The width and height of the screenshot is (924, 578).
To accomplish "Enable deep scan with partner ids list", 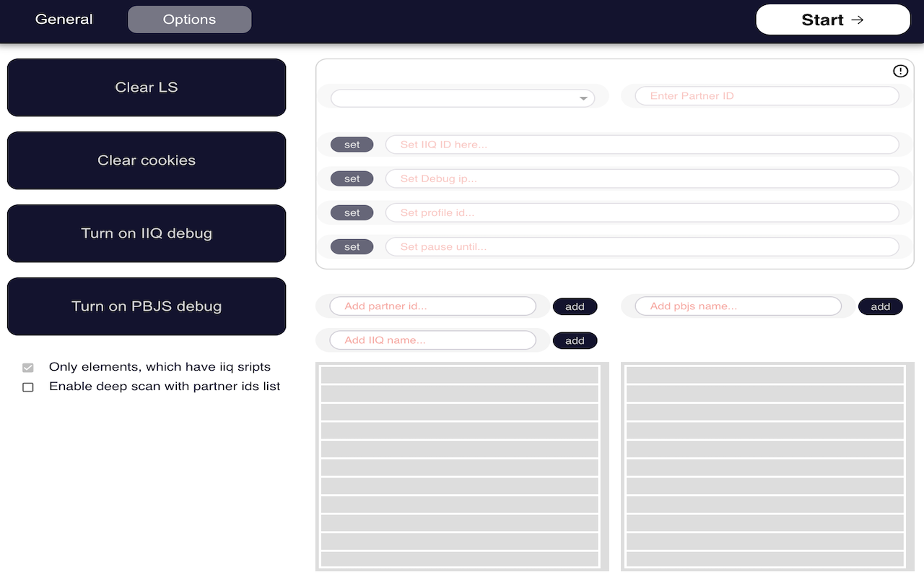I will pyautogui.click(x=28, y=387).
